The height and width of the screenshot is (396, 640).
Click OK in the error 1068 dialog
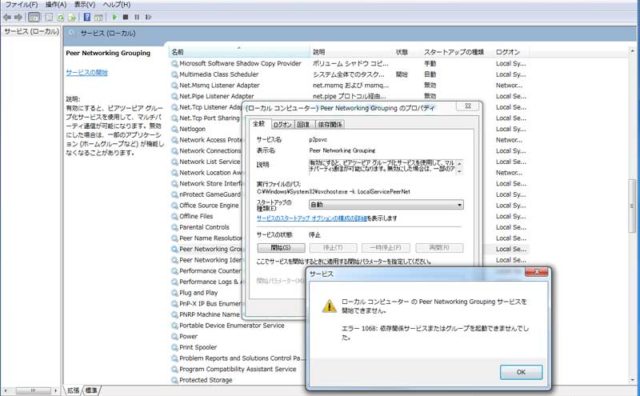tap(521, 372)
